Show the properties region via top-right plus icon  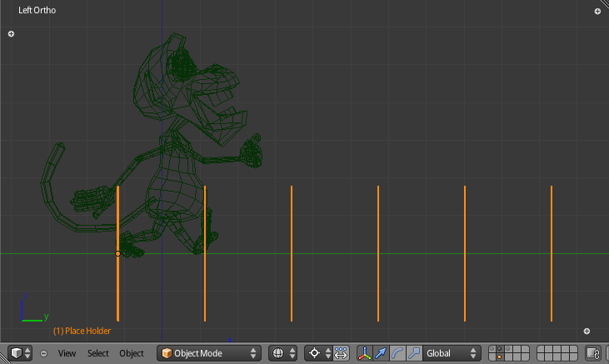597,12
